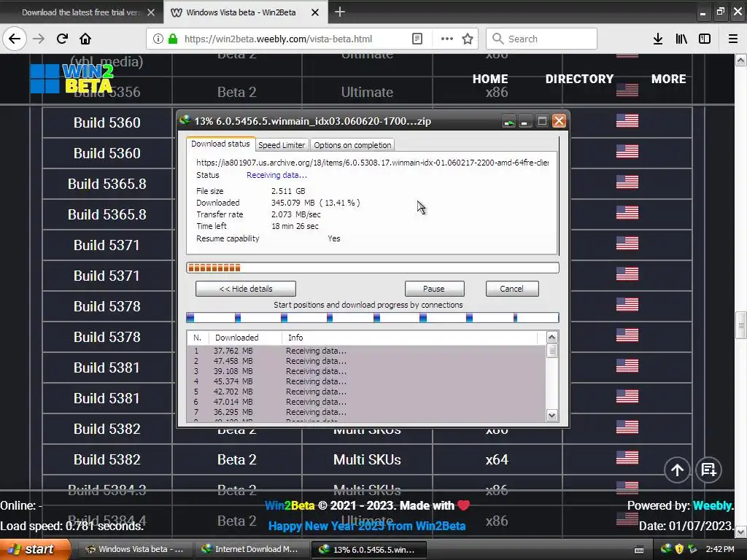Screen dimensions: 747x560
Task: Close the Windows Vista beta tab
Action: click(x=315, y=12)
